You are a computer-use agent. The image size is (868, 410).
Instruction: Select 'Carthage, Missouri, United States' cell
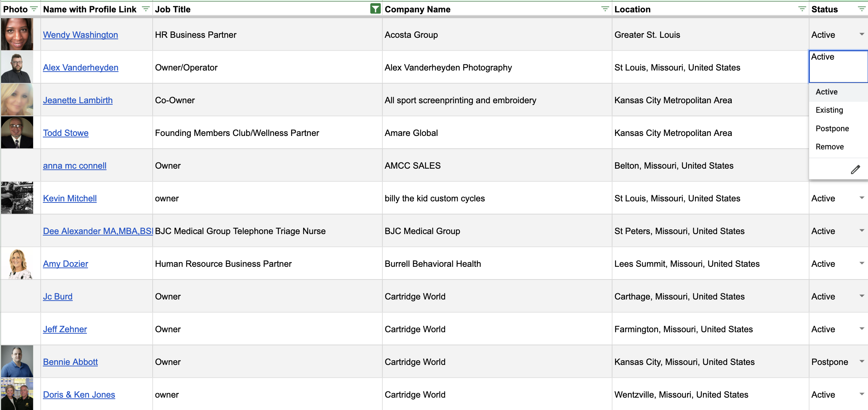pos(710,296)
